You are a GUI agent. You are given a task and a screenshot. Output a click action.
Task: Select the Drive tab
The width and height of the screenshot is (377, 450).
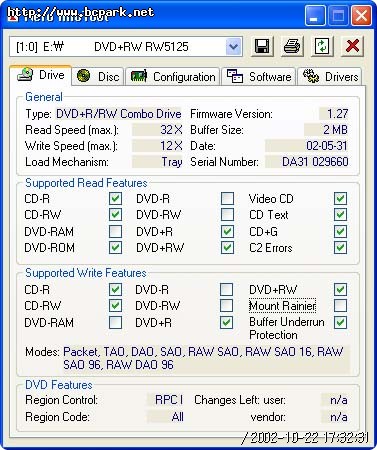click(41, 75)
